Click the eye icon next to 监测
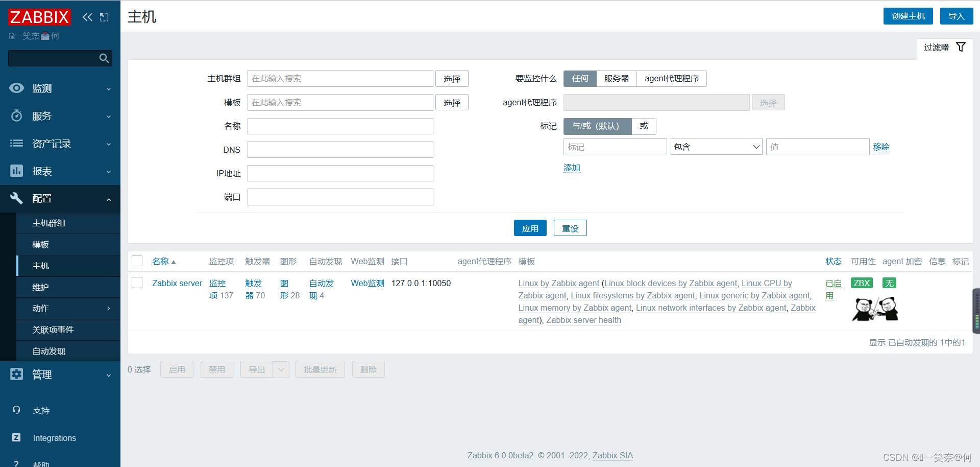Image resolution: width=980 pixels, height=467 pixels. [16, 88]
